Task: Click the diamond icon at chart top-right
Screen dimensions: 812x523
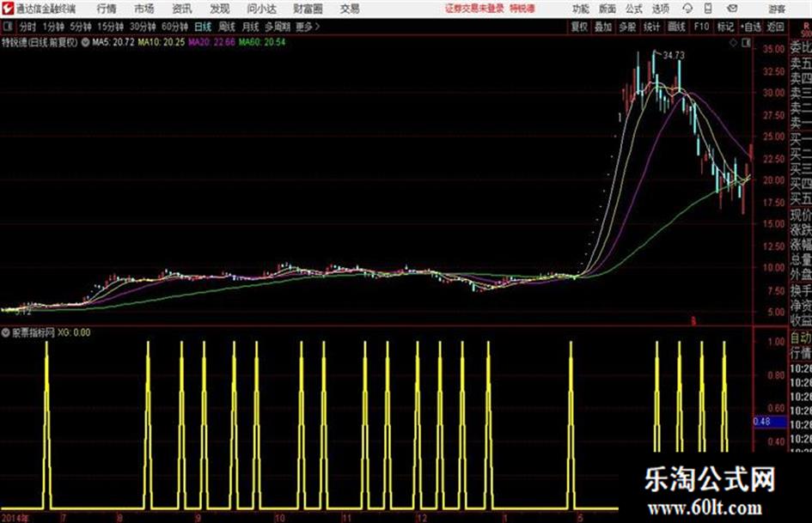Action: click(x=733, y=44)
